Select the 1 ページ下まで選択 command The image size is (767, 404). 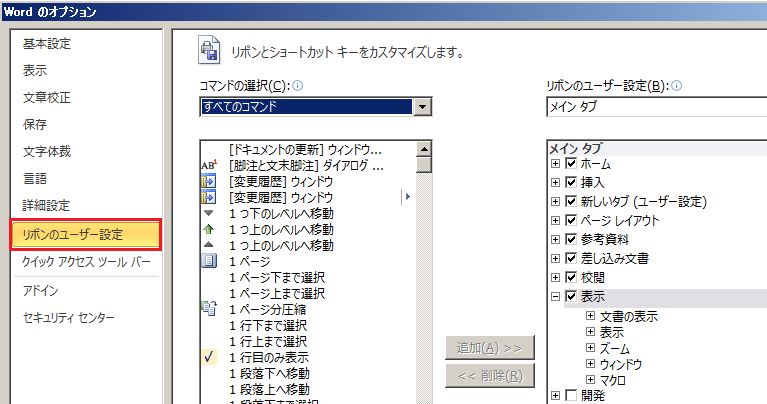point(277,277)
